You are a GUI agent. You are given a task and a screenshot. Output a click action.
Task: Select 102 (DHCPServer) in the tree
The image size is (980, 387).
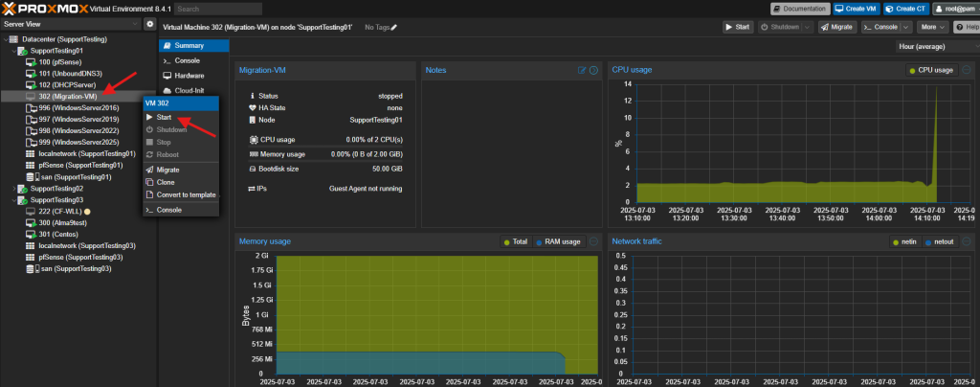(x=68, y=85)
